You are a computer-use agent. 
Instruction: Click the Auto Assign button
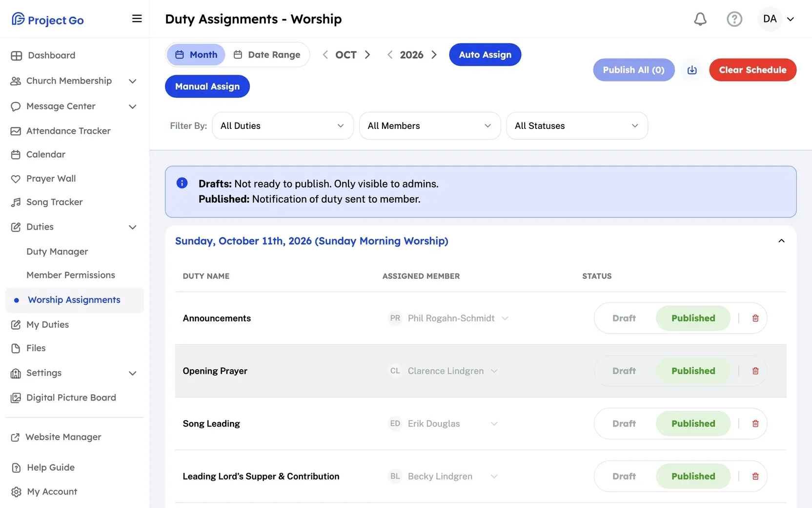coord(485,55)
